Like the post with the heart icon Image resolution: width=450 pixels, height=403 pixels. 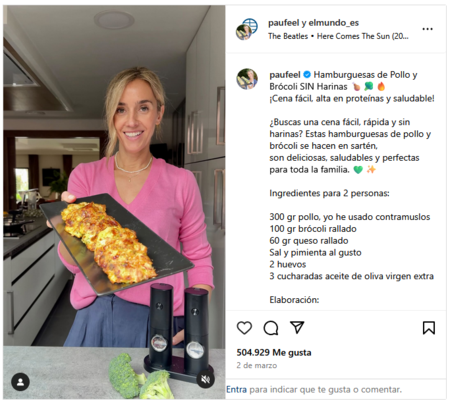244,328
